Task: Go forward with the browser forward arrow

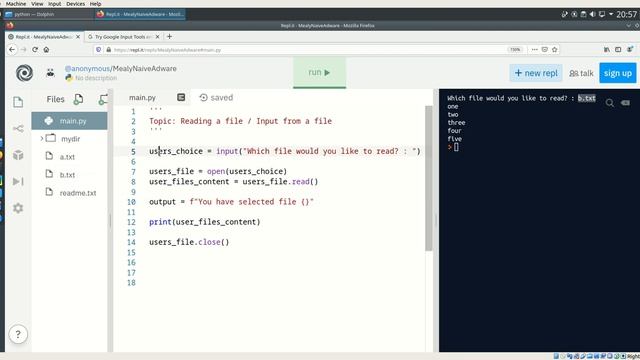Action: point(23,49)
